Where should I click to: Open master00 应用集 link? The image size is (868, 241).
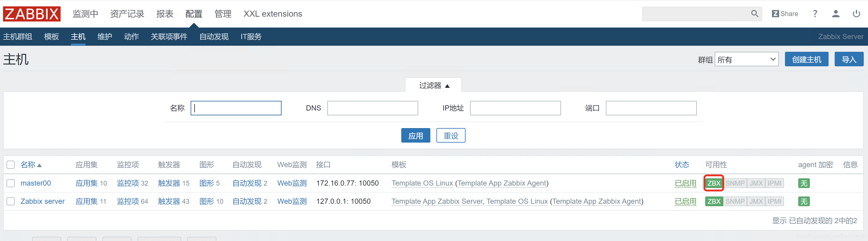click(x=87, y=183)
